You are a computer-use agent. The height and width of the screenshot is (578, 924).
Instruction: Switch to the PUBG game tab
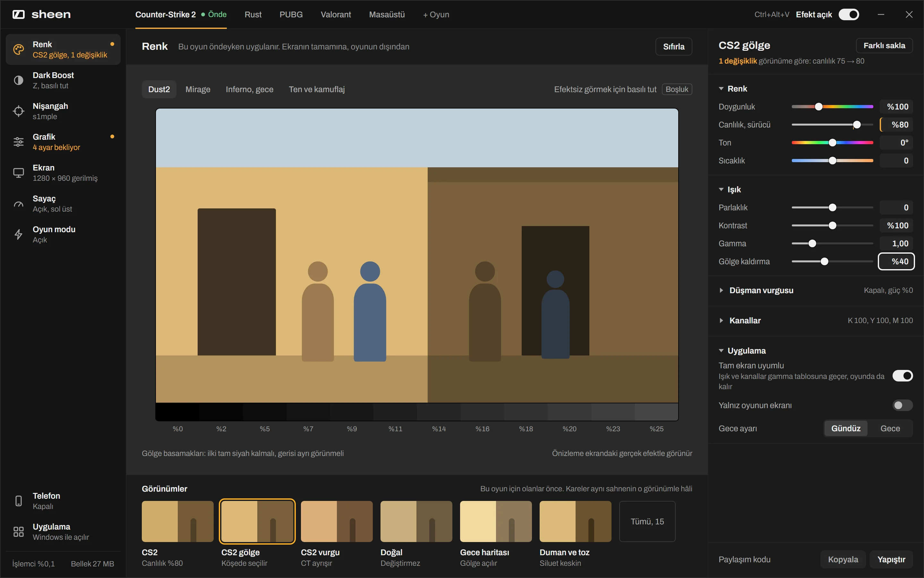tap(291, 14)
